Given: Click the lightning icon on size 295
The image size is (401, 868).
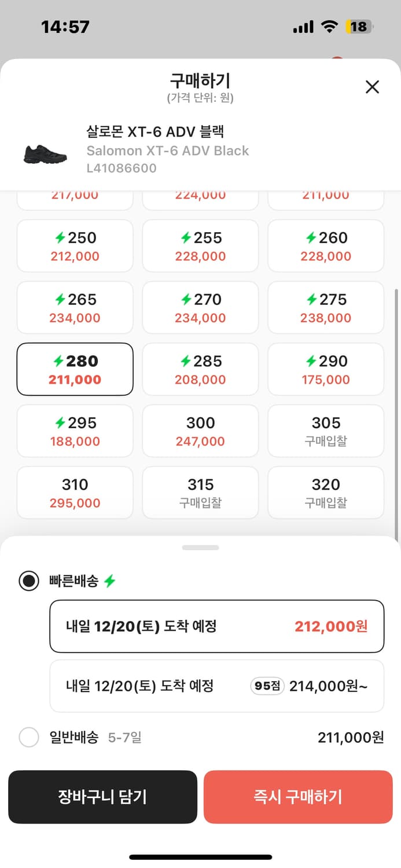Looking at the screenshot, I should coord(59,422).
